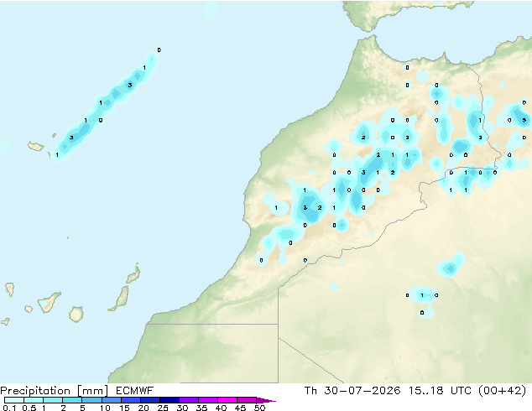
Task: Click the '45' legend tick label
Action: (240, 408)
